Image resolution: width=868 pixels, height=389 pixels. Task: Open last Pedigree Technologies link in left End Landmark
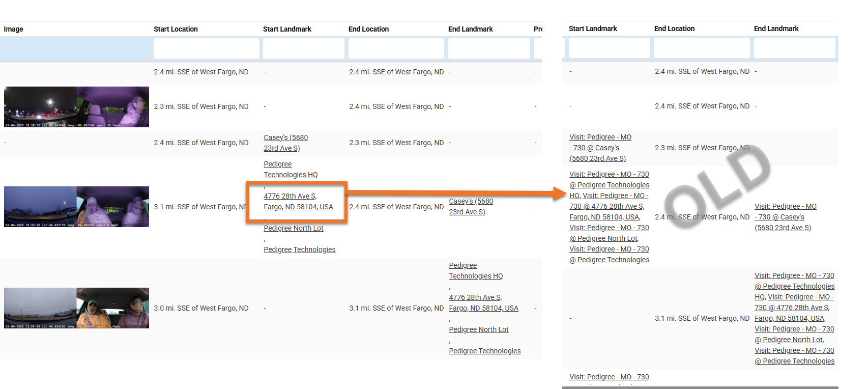click(x=485, y=351)
